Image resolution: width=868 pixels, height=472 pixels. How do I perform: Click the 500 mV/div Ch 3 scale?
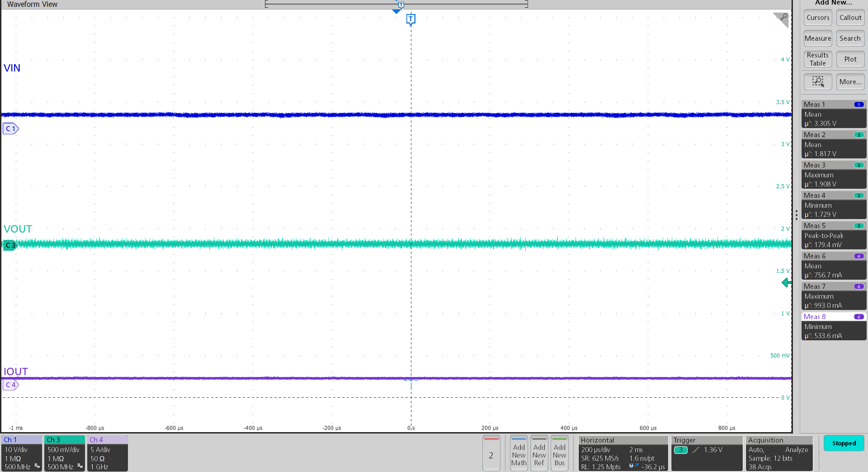pyautogui.click(x=64, y=450)
